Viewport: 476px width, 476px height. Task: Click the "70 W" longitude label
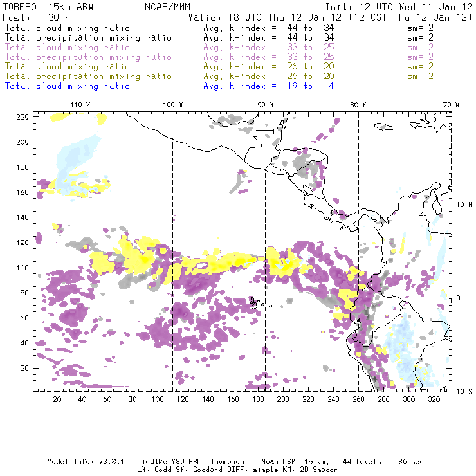coord(451,105)
